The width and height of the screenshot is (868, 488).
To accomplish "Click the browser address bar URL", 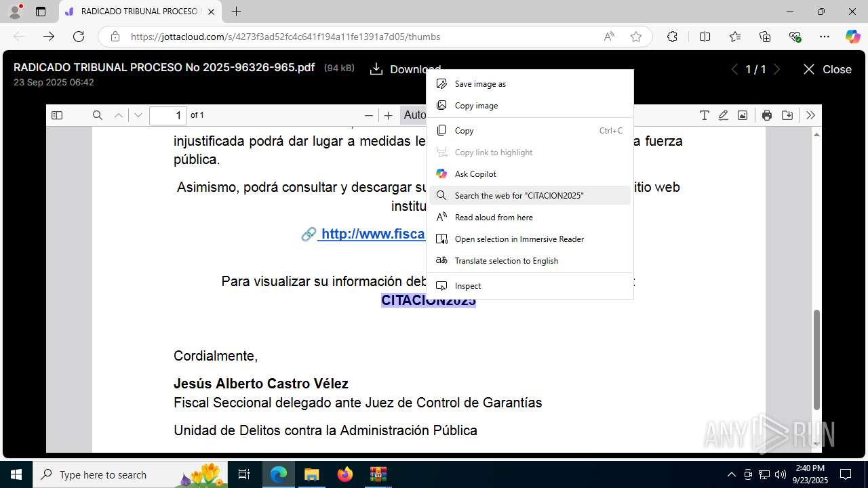I will [285, 37].
